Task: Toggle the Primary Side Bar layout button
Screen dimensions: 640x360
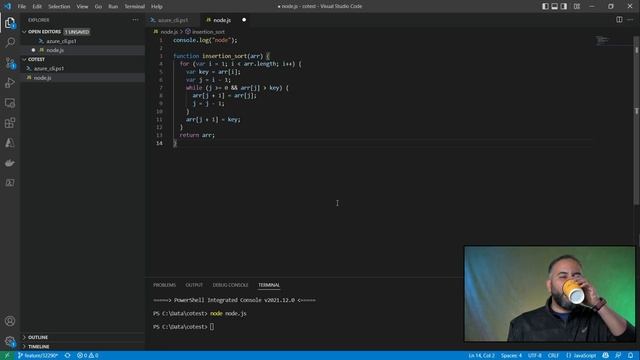Action: click(x=545, y=6)
